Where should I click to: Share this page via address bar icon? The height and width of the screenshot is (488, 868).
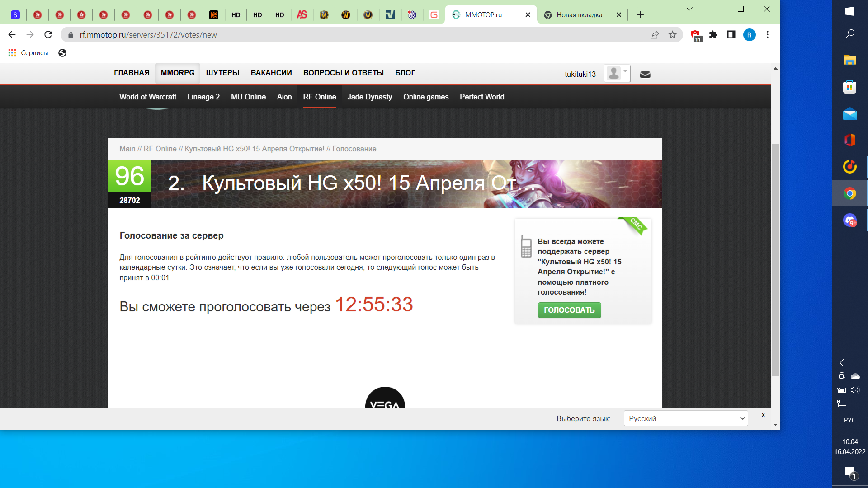654,35
